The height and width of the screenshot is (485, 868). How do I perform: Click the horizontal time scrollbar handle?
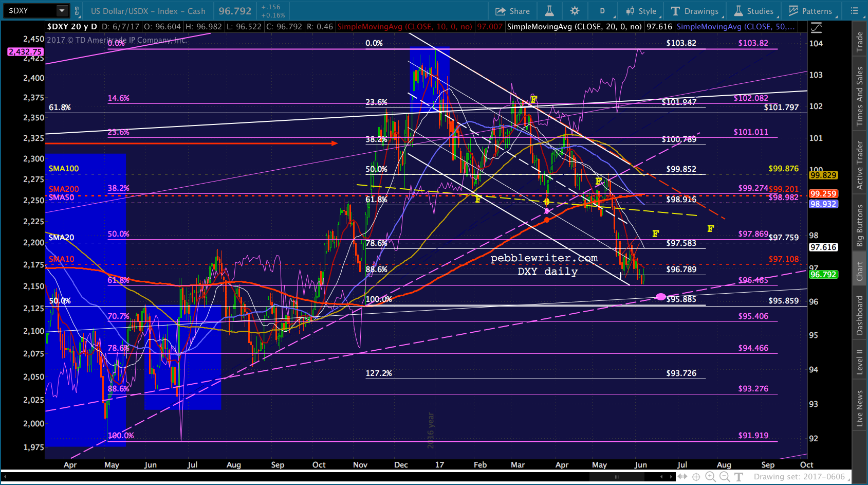616,477
